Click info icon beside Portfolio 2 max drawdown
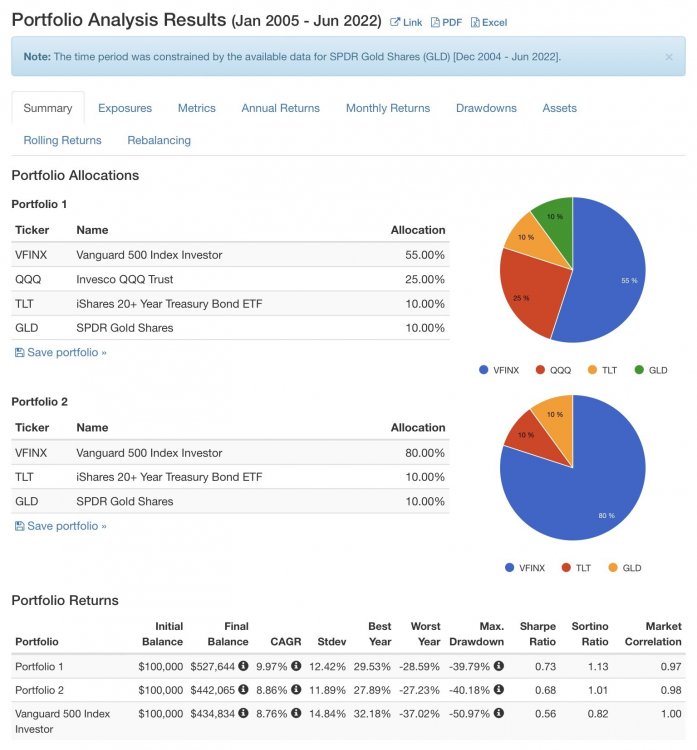 [498, 689]
